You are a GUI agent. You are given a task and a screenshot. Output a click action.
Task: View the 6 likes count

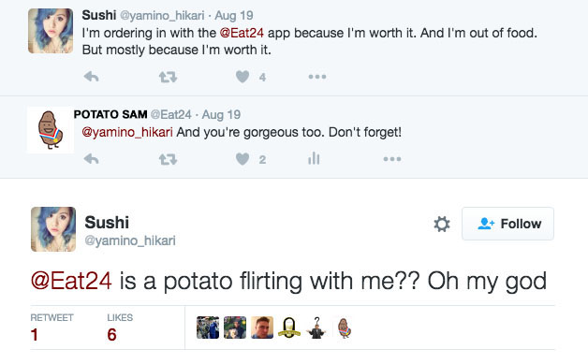pos(120,328)
